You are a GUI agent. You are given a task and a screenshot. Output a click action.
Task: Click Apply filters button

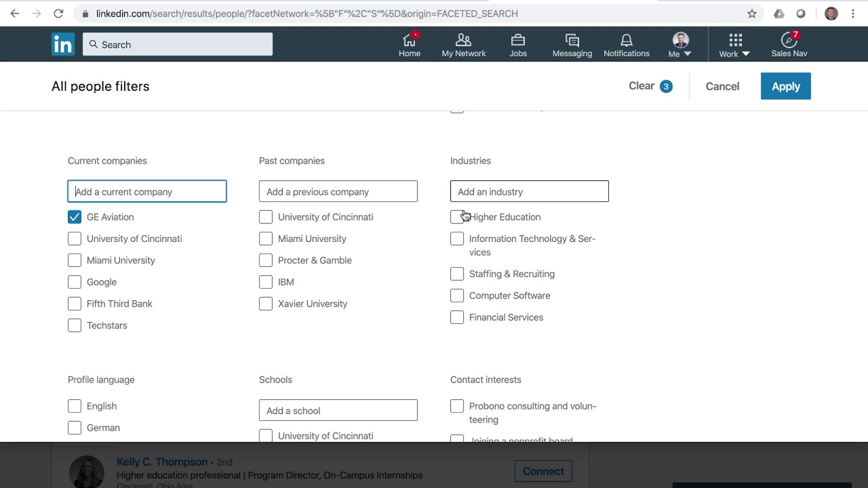pyautogui.click(x=786, y=86)
